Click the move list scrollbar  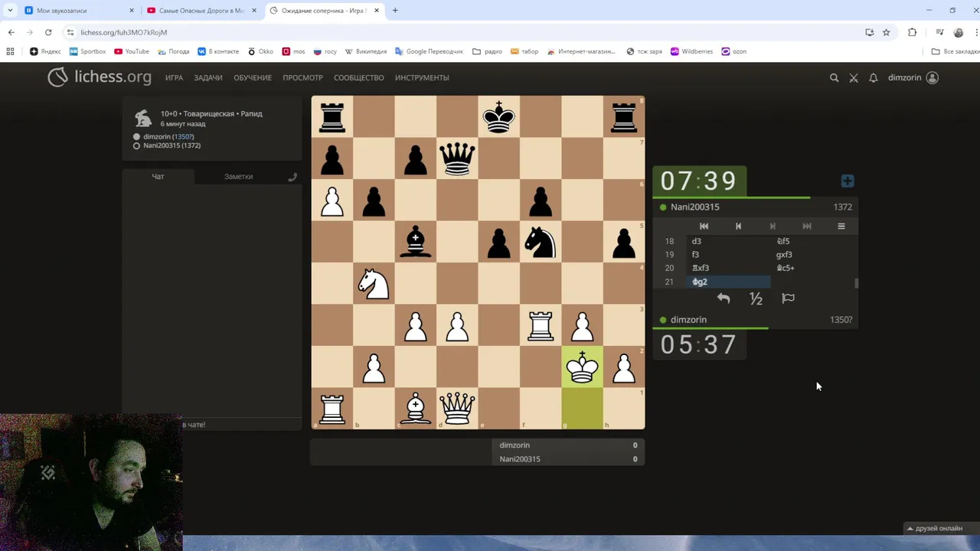coord(856,283)
